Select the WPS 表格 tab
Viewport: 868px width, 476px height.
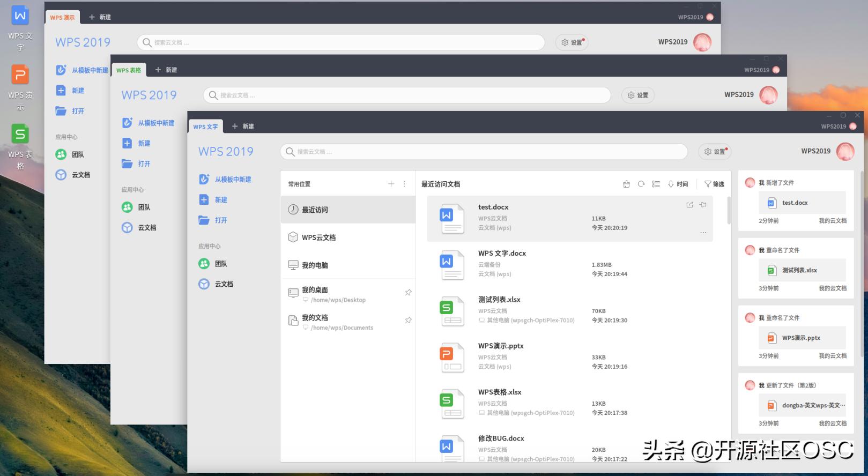pyautogui.click(x=129, y=70)
